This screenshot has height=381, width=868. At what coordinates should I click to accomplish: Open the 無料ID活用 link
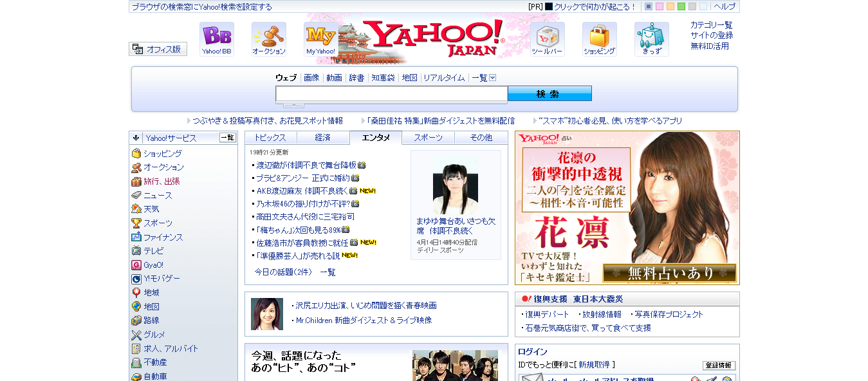click(710, 46)
